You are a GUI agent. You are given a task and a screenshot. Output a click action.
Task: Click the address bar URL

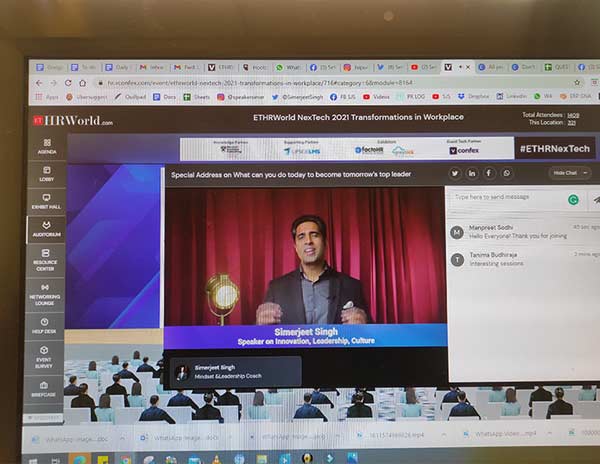click(x=260, y=83)
